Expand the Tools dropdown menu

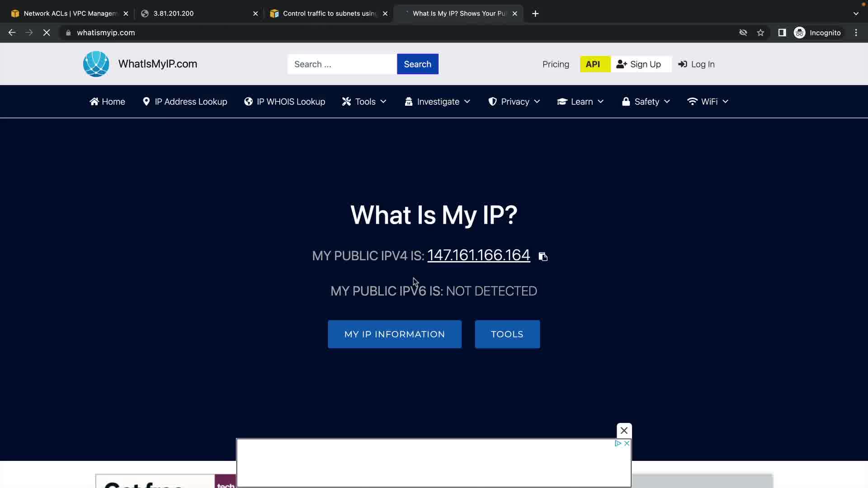click(364, 102)
